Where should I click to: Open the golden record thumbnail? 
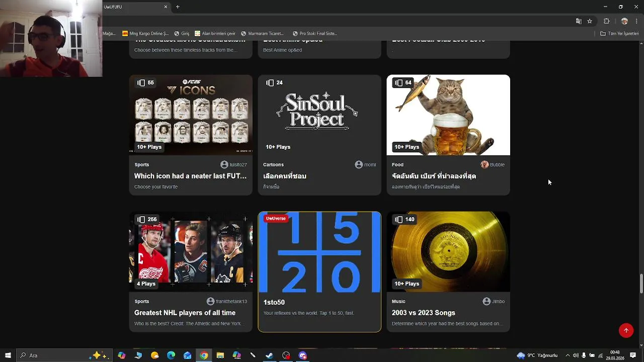[x=448, y=251]
